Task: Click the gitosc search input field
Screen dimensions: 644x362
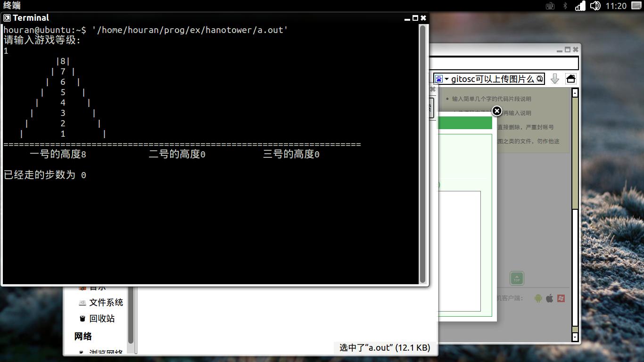Action: pyautogui.click(x=493, y=79)
